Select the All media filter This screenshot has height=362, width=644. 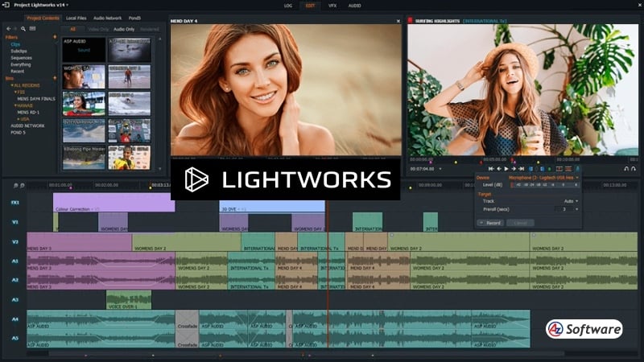point(72,29)
